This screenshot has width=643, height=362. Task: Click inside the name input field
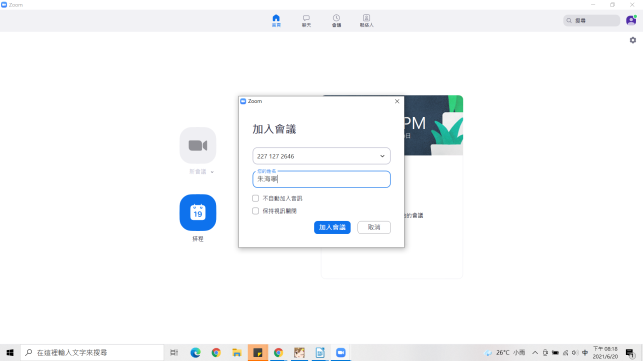322,179
